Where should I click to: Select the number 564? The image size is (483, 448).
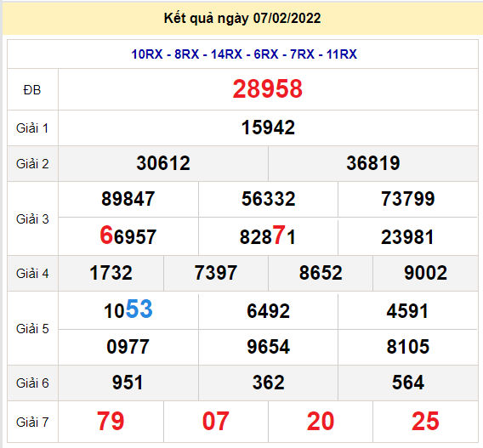coord(408,383)
